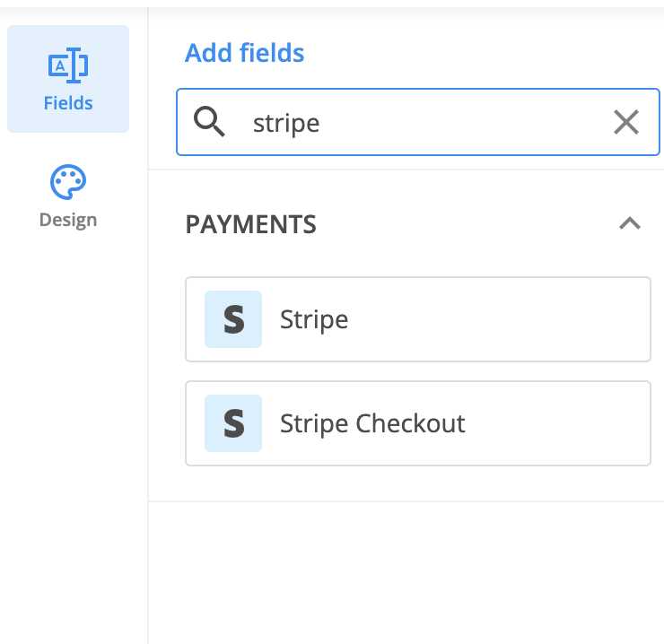This screenshot has width=664, height=644.
Task: Click the Add fields heading
Action: 245,53
